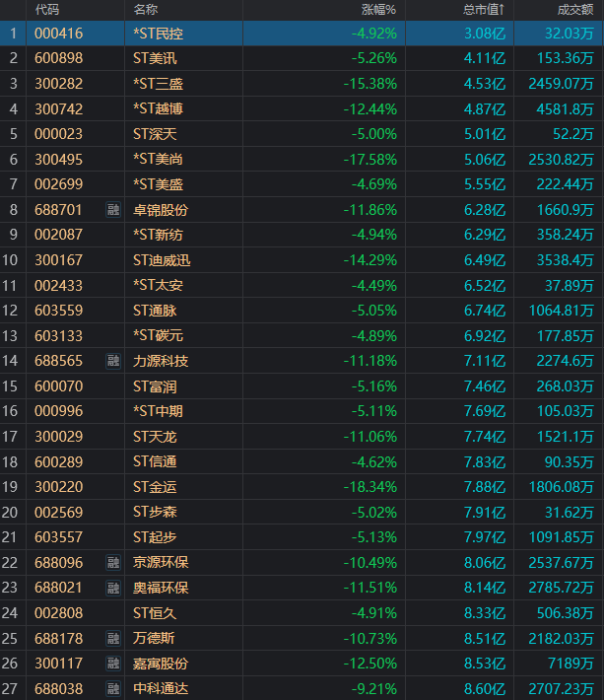Sort by 成交额 column header

(575, 10)
